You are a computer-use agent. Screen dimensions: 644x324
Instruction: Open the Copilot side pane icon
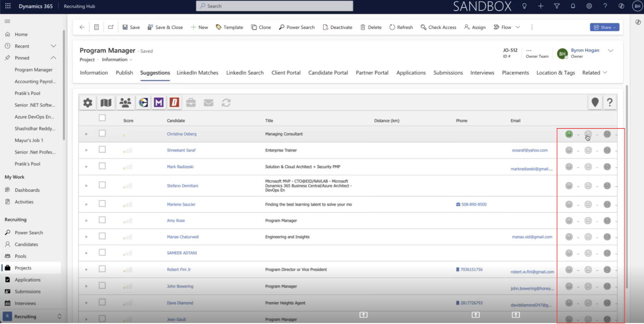click(638, 22)
